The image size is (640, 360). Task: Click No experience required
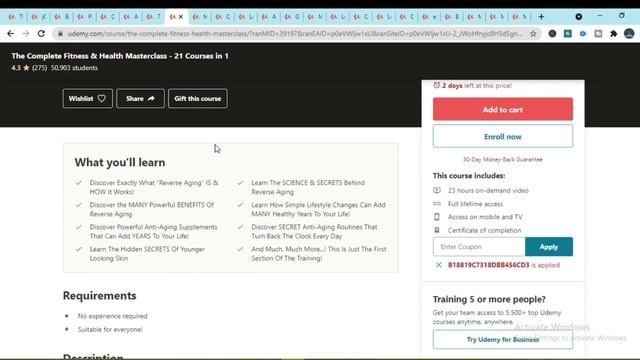coord(113,316)
